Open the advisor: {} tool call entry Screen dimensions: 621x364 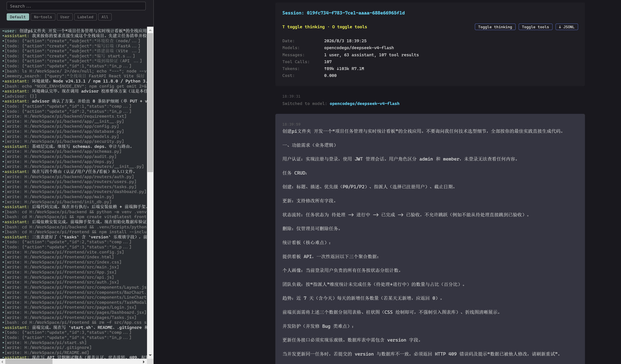[21, 96]
